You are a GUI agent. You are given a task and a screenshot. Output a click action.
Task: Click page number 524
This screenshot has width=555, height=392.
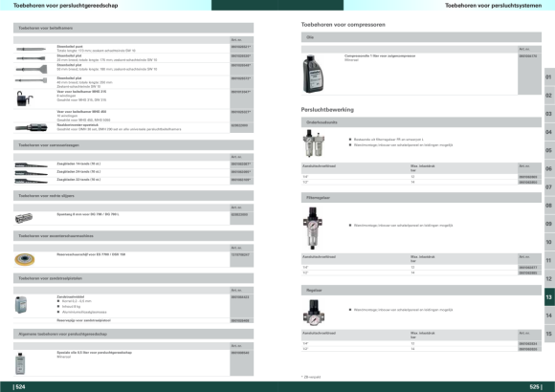[19, 386]
